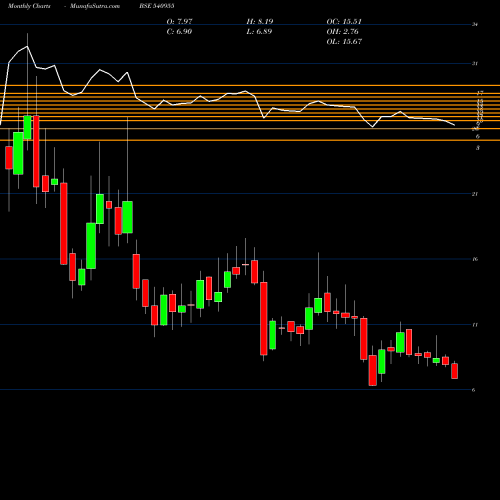This screenshot has width=500, height=500.
Task: Select the low value "L: 6.89"
Action: point(259,32)
